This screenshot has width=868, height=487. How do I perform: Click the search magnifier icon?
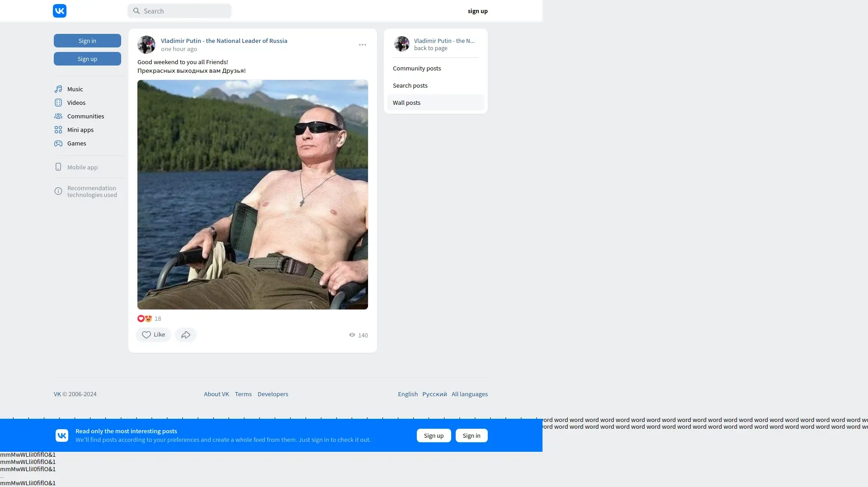(x=137, y=11)
